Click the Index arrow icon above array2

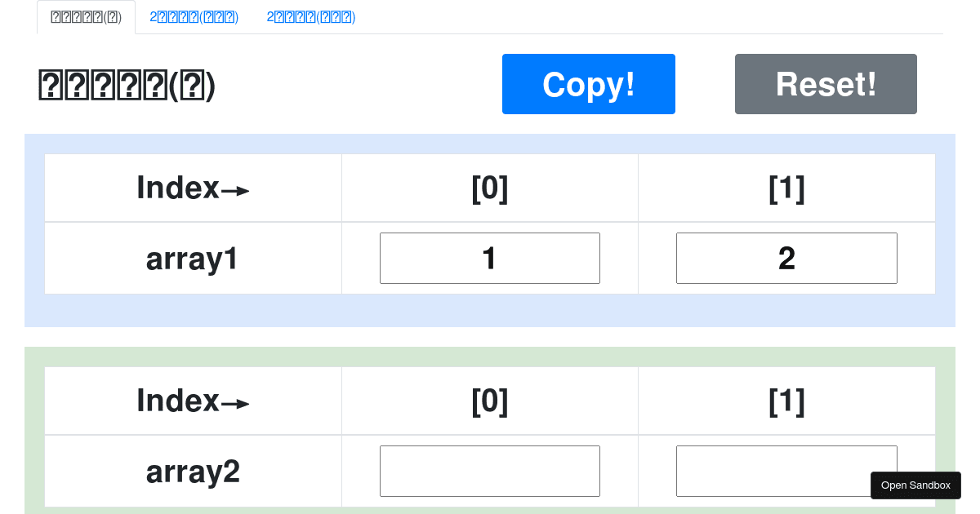point(235,405)
